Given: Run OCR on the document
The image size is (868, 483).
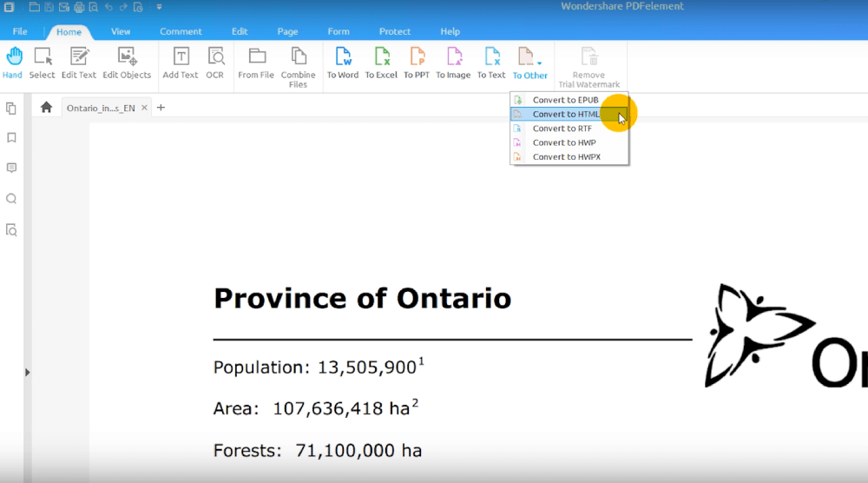Looking at the screenshot, I should pos(214,63).
